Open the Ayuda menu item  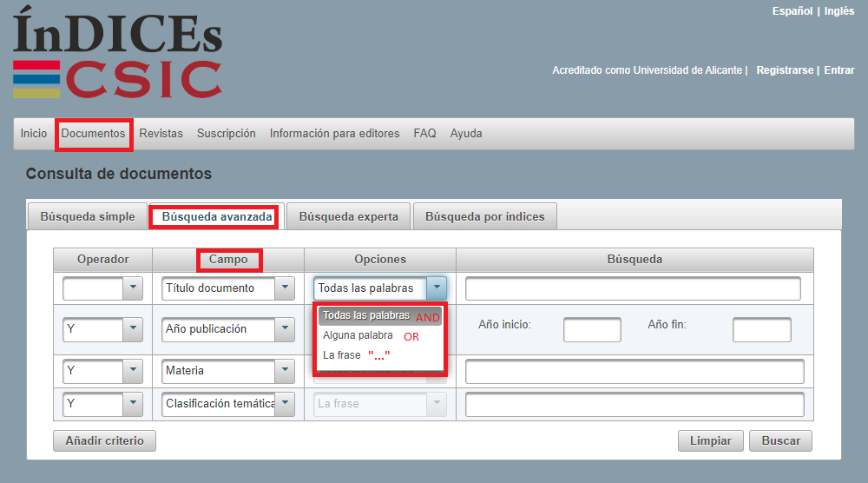click(x=466, y=134)
